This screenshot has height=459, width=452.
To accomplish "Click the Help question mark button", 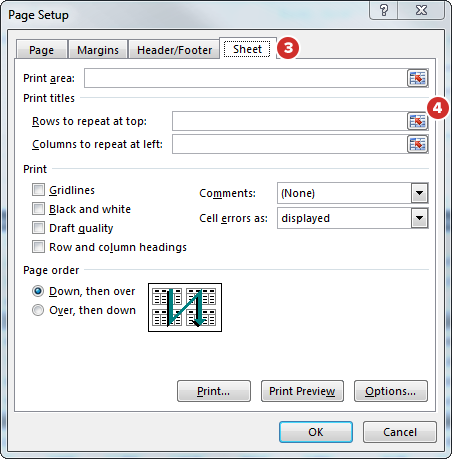I will pyautogui.click(x=384, y=10).
